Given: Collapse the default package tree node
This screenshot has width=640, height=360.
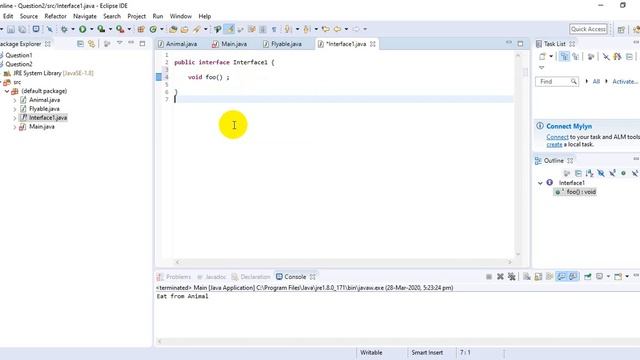Looking at the screenshot, I should tap(7, 91).
